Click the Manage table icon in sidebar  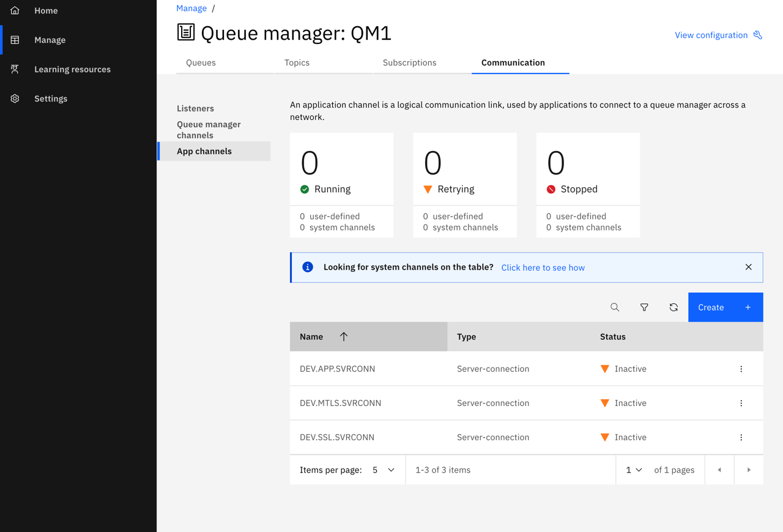click(15, 40)
